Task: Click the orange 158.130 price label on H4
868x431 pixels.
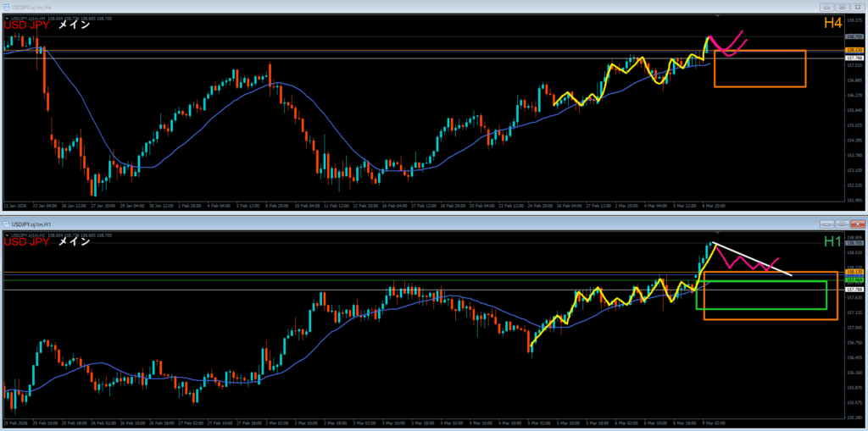Action: 854,51
